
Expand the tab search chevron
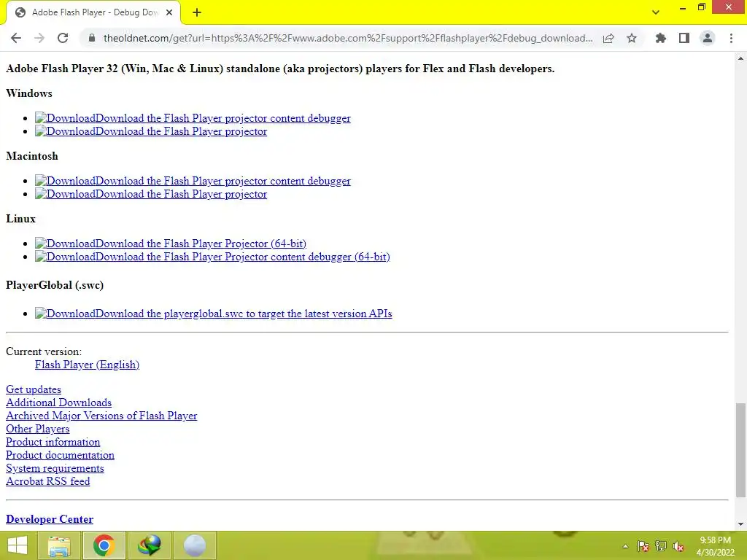(656, 12)
